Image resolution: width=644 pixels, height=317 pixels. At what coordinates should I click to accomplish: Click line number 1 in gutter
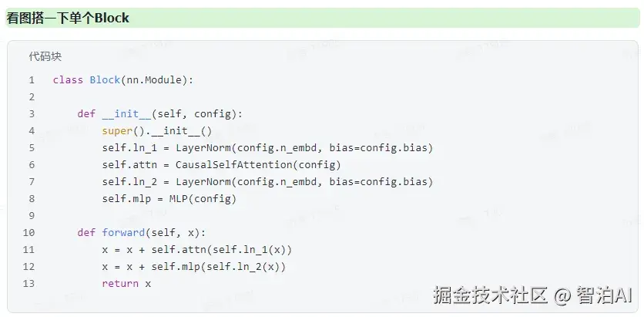pos(32,79)
